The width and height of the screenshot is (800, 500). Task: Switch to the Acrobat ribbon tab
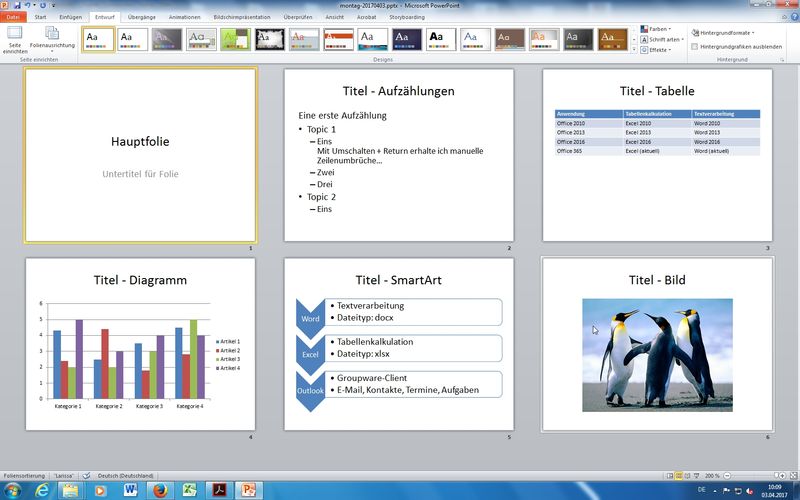click(x=366, y=17)
